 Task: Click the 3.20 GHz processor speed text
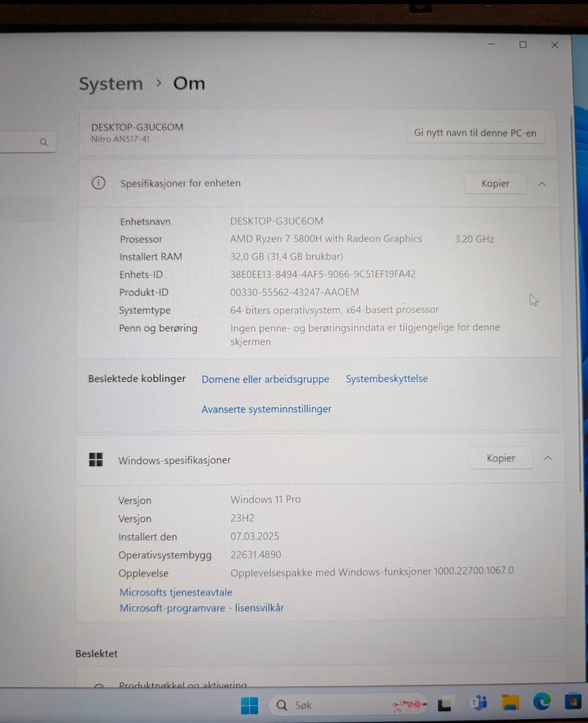[474, 239]
